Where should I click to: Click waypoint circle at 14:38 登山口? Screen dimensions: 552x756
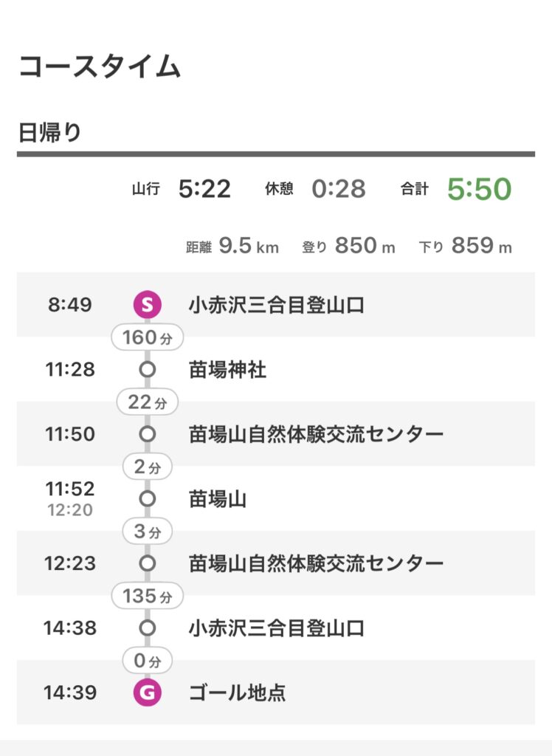click(147, 628)
